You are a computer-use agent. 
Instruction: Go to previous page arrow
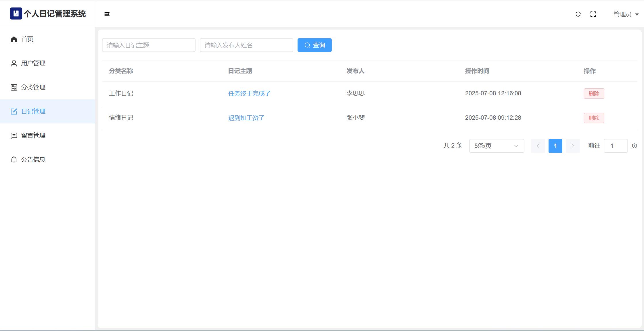click(538, 146)
